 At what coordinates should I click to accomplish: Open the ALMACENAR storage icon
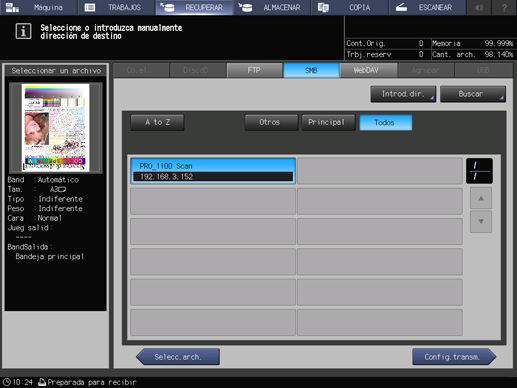point(245,7)
